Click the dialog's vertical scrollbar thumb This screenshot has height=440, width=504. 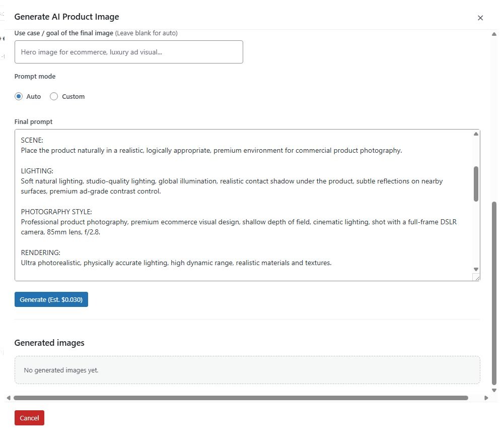tap(494, 292)
